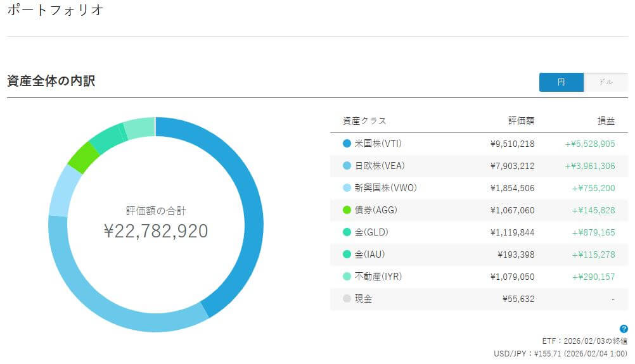Click the 新興国株(VWO) profit value +¥755,200
This screenshot has height=364, width=635.
click(x=593, y=188)
